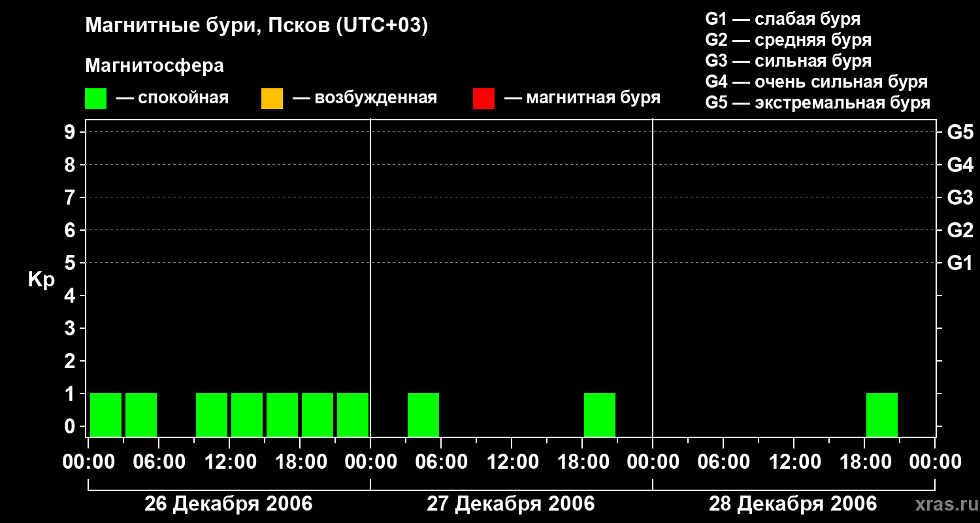The width and height of the screenshot is (980, 523).
Task: Click the '27 Декабря 2006' date label
Action: point(511,504)
